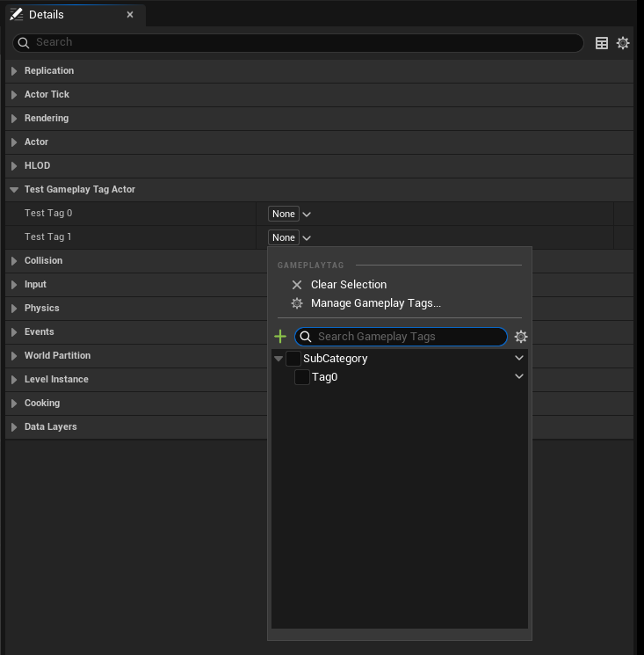Click the magnifier icon in Details search

[24, 43]
